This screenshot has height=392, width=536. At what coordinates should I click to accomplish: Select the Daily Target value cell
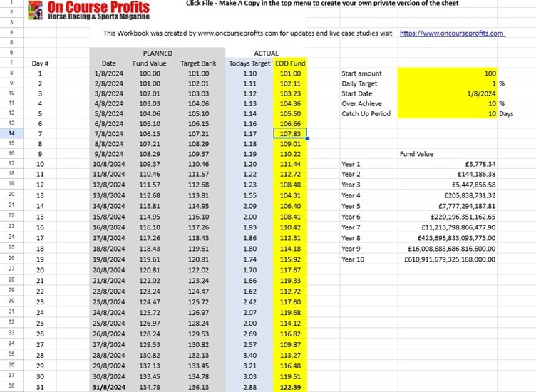click(447, 83)
